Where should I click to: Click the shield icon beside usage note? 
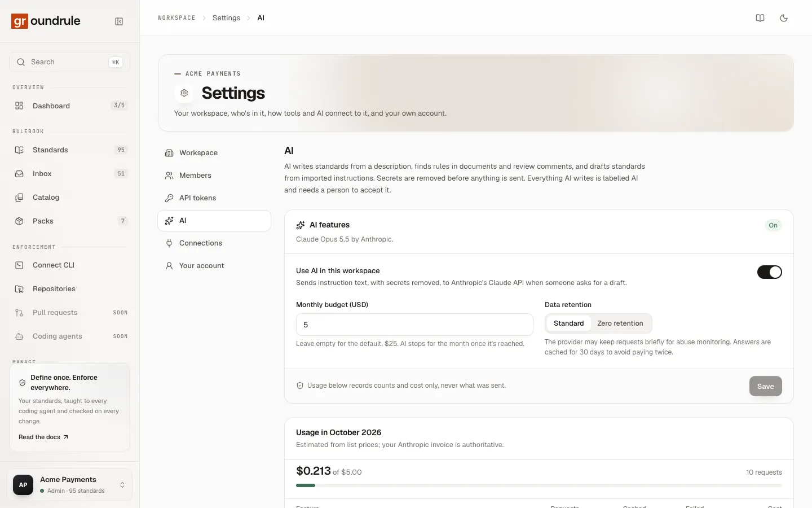300,386
